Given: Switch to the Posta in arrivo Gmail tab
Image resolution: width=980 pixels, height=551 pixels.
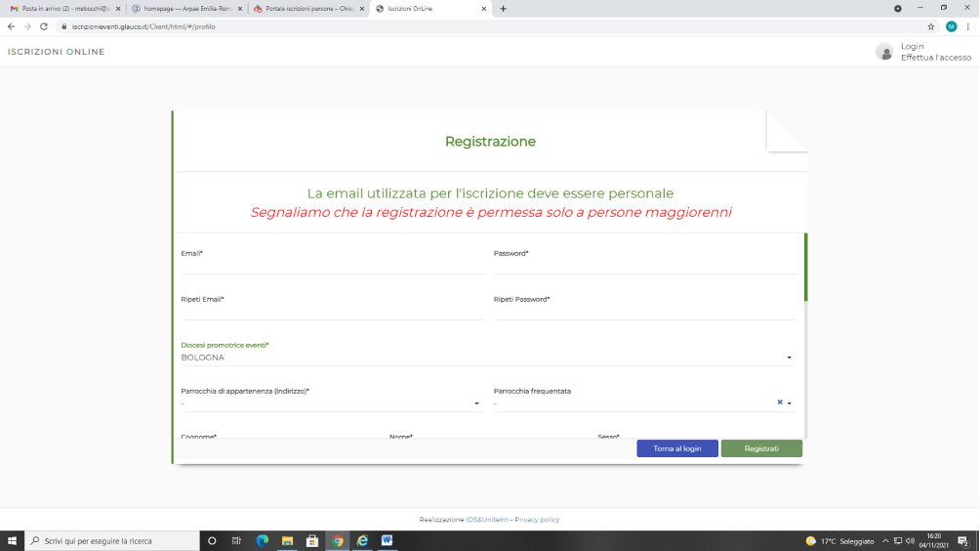Looking at the screenshot, I should [x=64, y=9].
